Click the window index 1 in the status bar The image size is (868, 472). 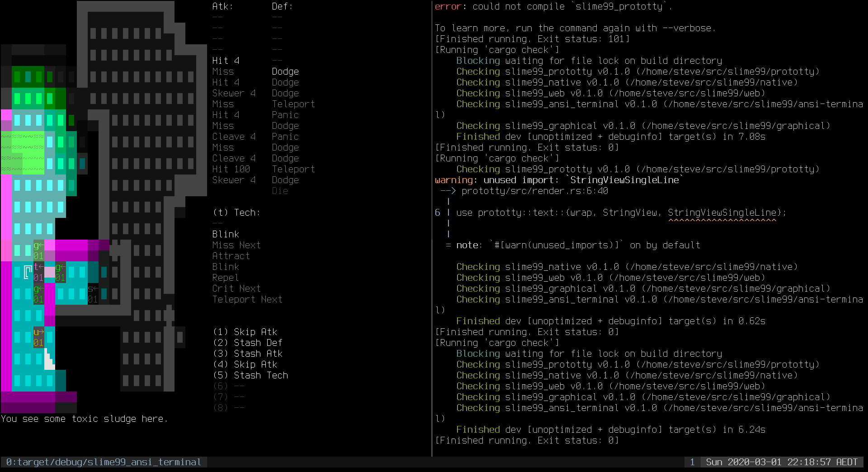click(x=693, y=462)
